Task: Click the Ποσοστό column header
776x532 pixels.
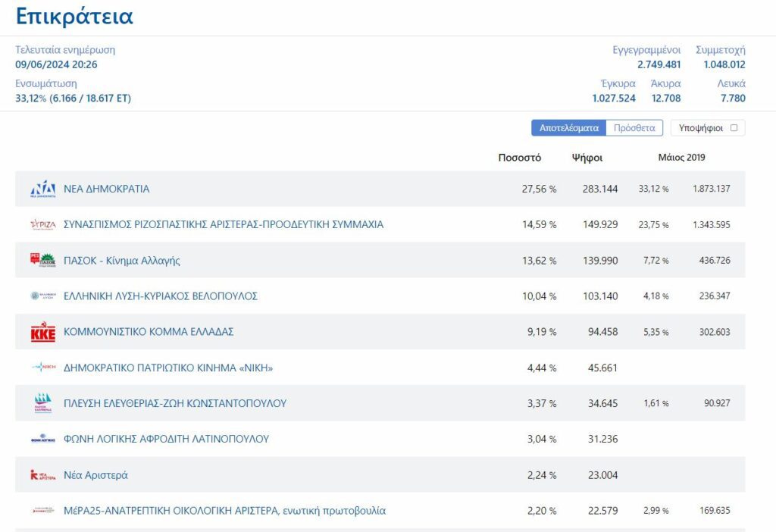Action: 520,158
